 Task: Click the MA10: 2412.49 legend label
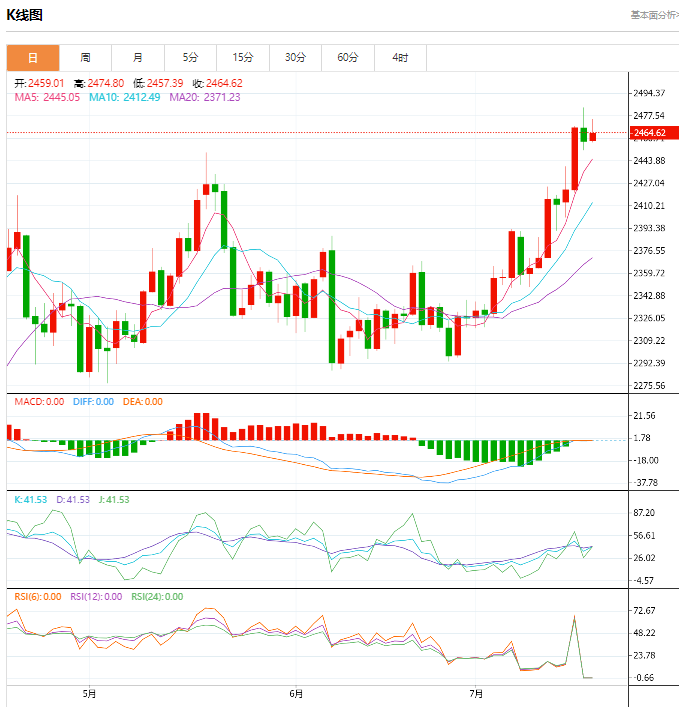click(124, 97)
